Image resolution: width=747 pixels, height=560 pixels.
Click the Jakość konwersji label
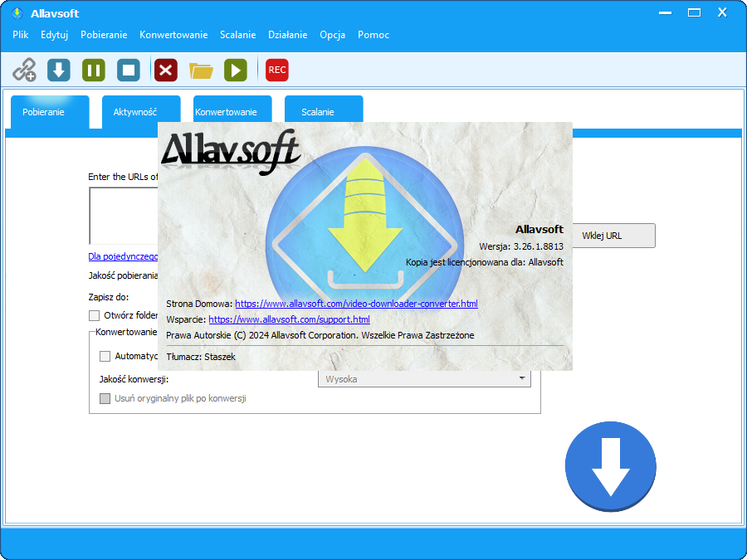click(x=134, y=379)
